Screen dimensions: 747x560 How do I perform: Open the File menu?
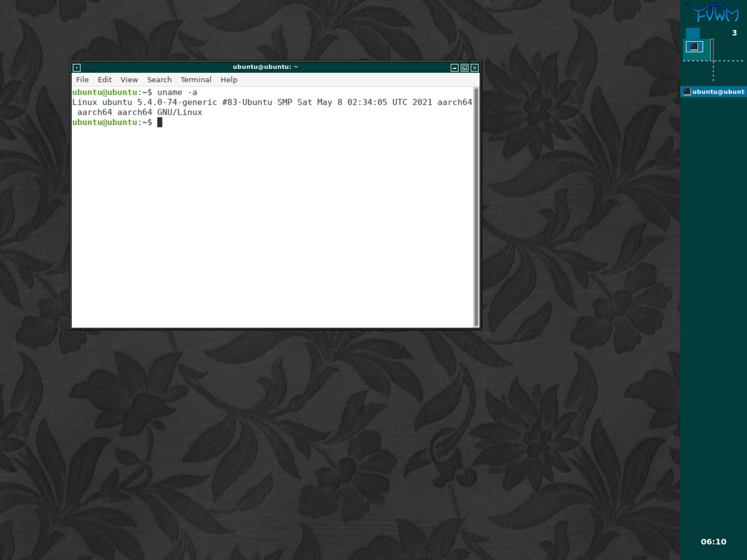pyautogui.click(x=82, y=80)
